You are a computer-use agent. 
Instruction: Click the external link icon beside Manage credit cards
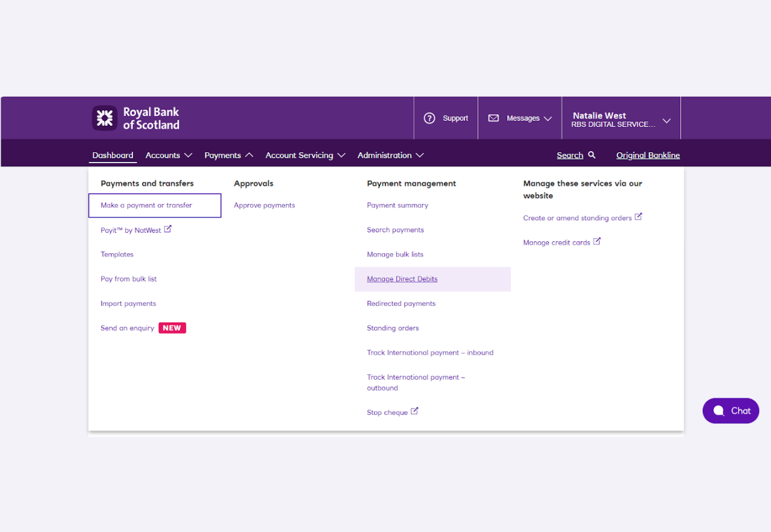597,241
